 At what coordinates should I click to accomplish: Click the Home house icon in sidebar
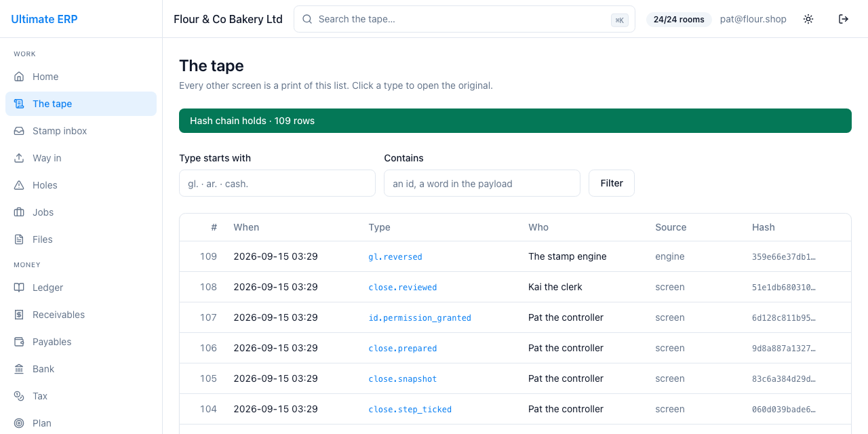click(x=19, y=77)
